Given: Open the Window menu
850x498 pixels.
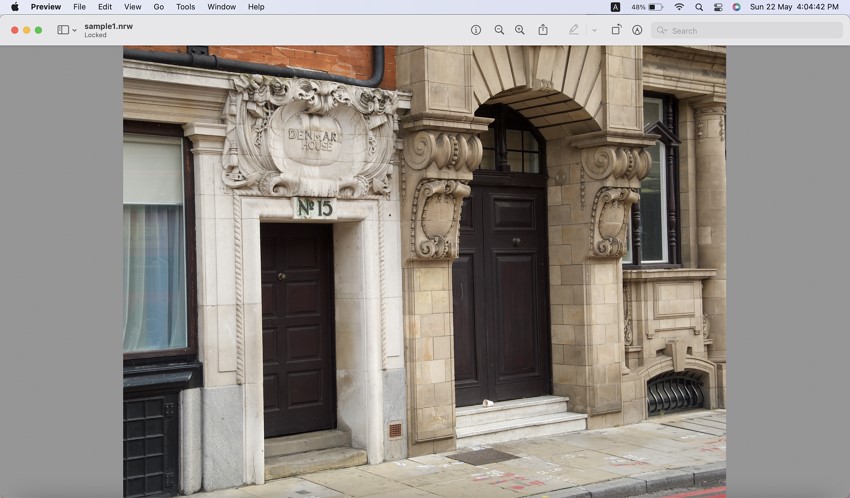Looking at the screenshot, I should coord(221,7).
